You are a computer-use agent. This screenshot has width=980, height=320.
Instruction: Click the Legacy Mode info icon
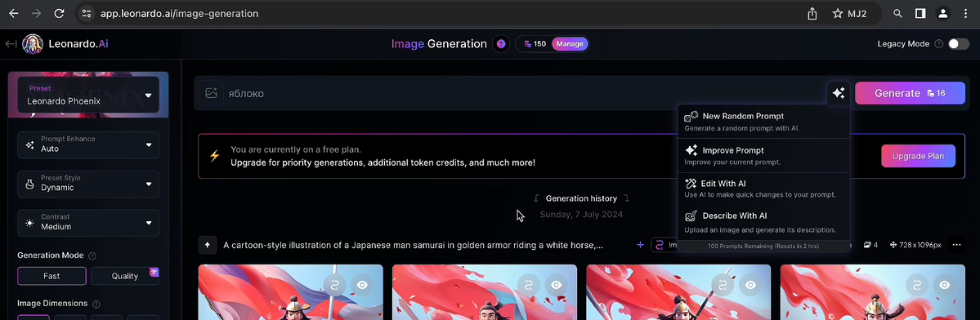pyautogui.click(x=938, y=43)
